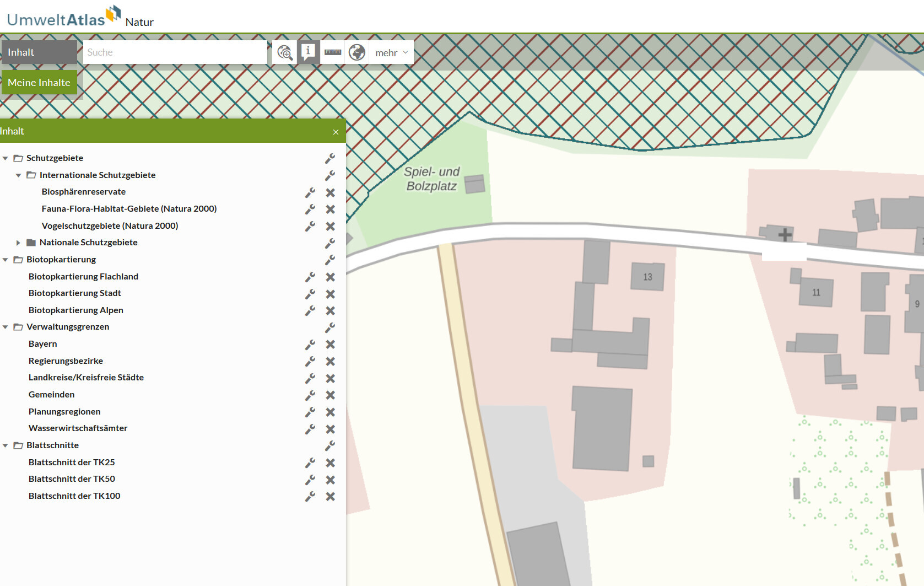The image size is (924, 586).
Task: Collapse the Internationale Schutzgebiete folder
Action: pos(18,175)
